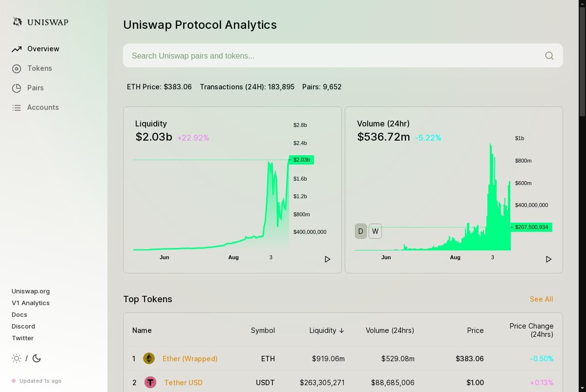Sort tokens by Symbol column
This screenshot has width=586, height=392.
(x=263, y=330)
